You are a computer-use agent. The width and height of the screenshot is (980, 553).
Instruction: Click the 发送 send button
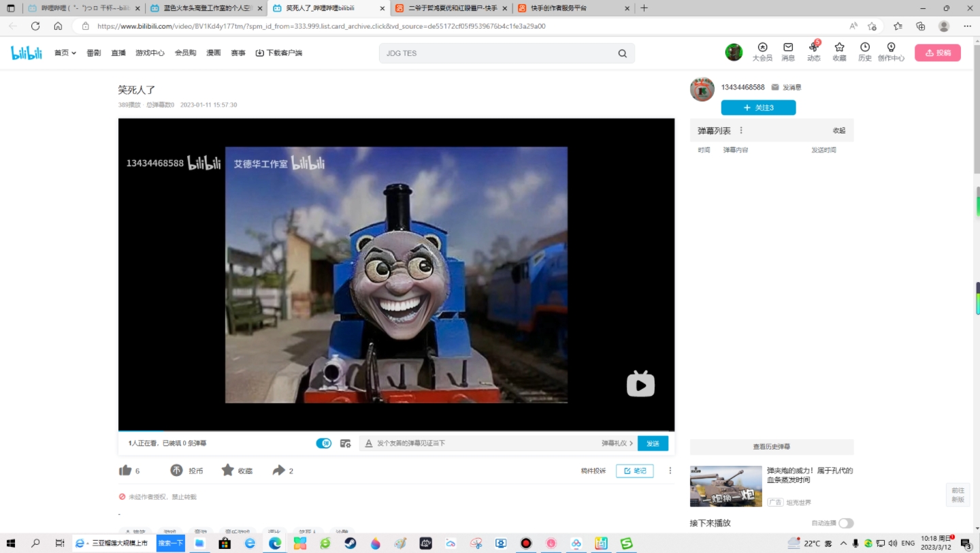click(653, 443)
